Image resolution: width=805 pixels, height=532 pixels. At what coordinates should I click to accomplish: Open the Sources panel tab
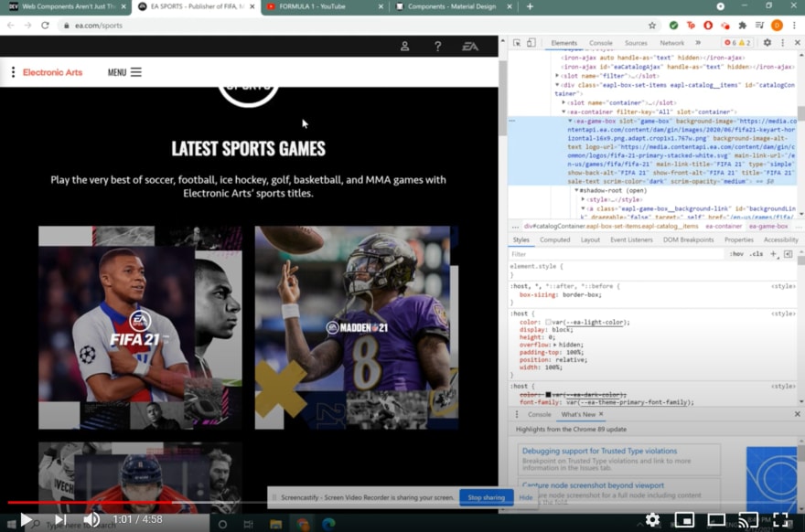(x=636, y=43)
